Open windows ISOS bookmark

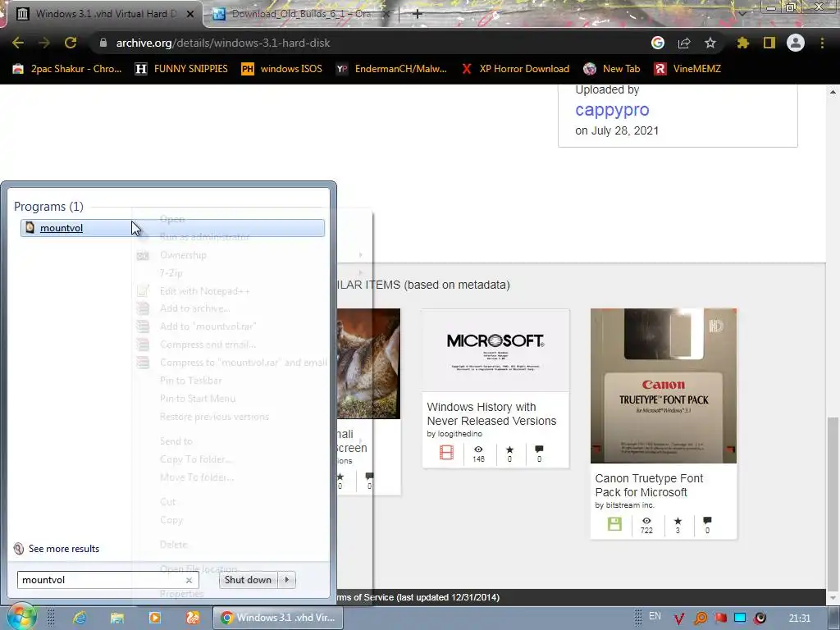[282, 69]
